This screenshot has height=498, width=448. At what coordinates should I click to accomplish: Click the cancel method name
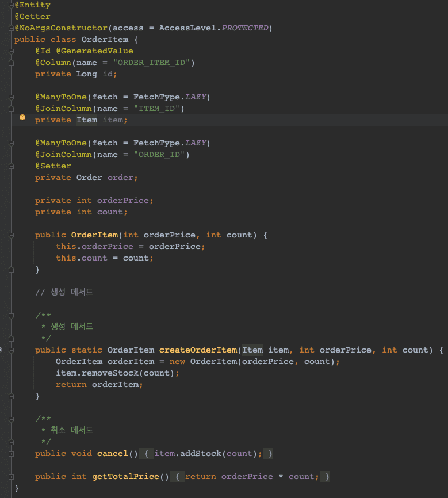point(113,454)
